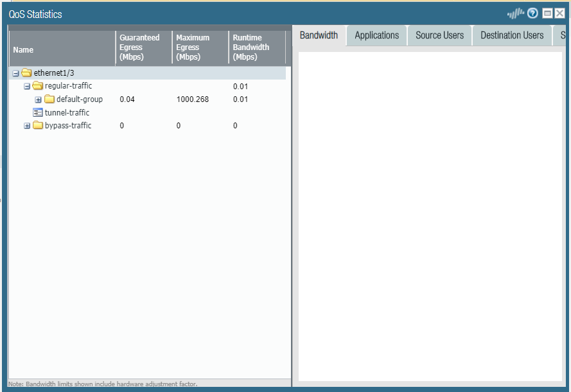Open the Destination Users tab

coord(512,36)
